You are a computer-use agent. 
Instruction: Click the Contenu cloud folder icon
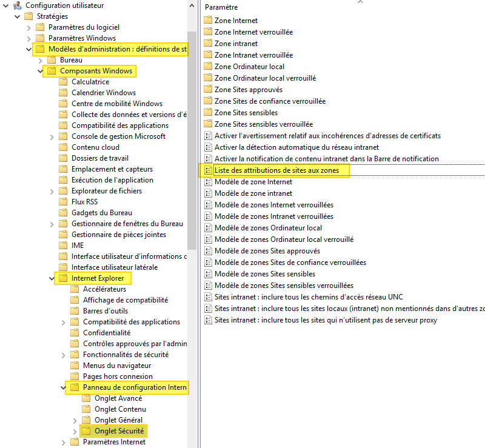(63, 147)
